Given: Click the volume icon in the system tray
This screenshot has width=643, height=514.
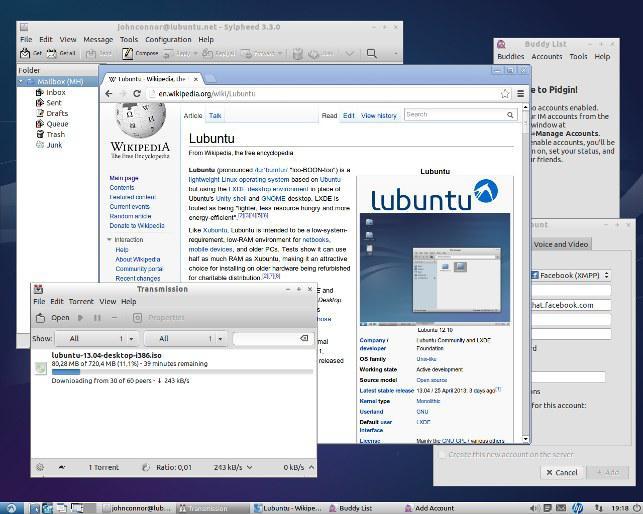Looking at the screenshot, I should tap(534, 508).
